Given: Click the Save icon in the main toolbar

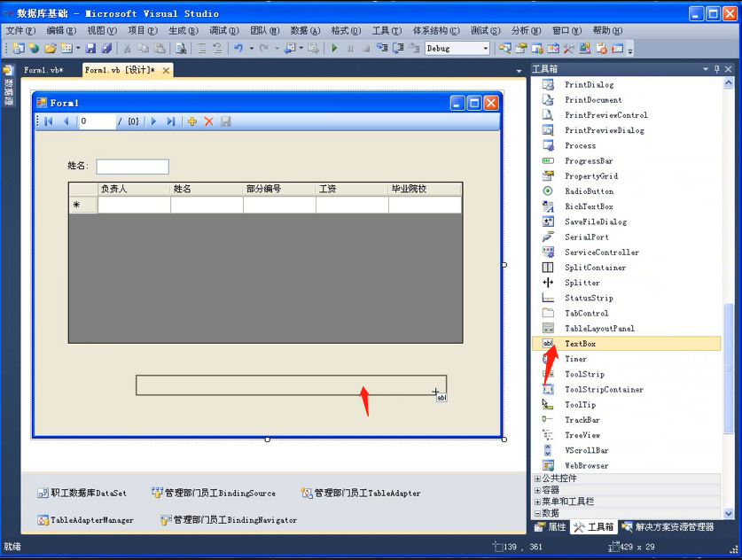Looking at the screenshot, I should pyautogui.click(x=90, y=48).
